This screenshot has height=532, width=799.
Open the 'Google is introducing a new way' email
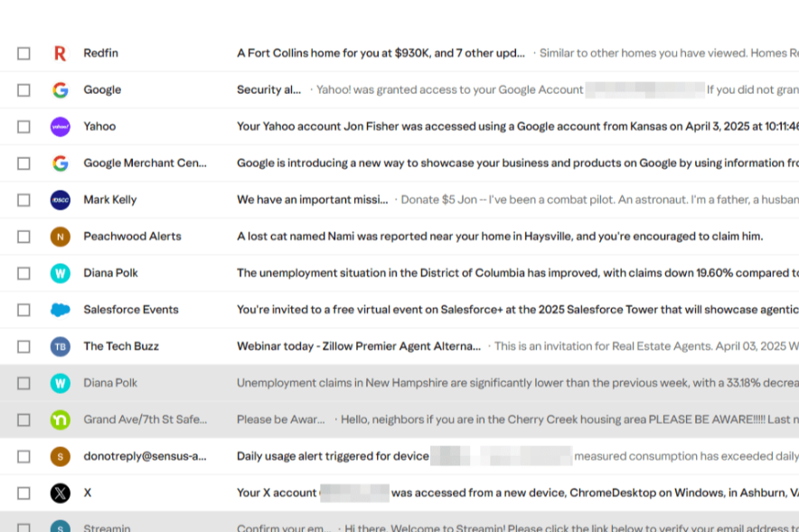pos(518,163)
